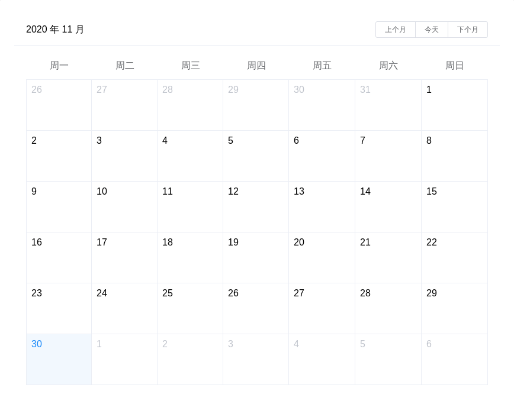Viewport: 514px width, 420px height.
Task: Select greyed-out December date 3
Action: [x=256, y=360]
